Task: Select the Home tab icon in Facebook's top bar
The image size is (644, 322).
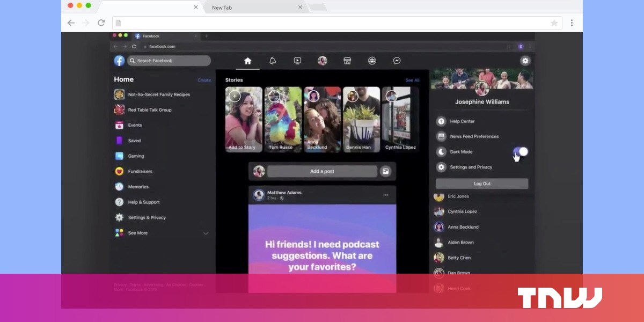Action: coord(247,61)
